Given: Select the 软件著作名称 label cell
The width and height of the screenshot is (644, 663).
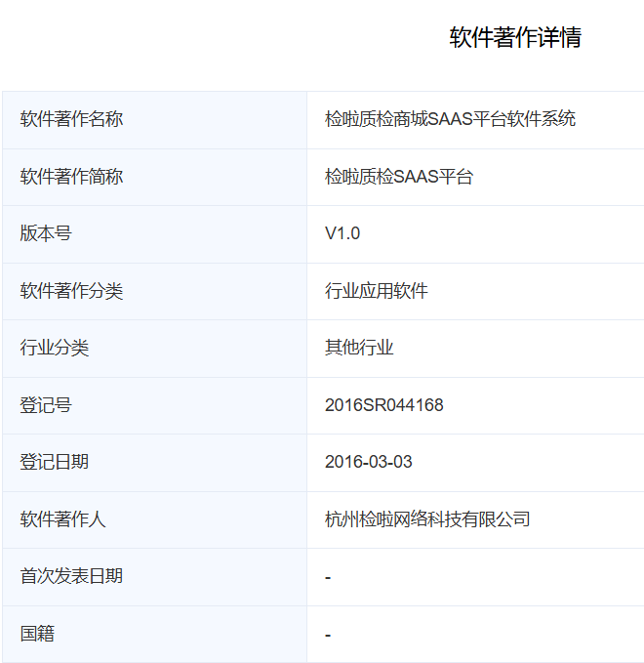Looking at the screenshot, I should (x=155, y=120).
